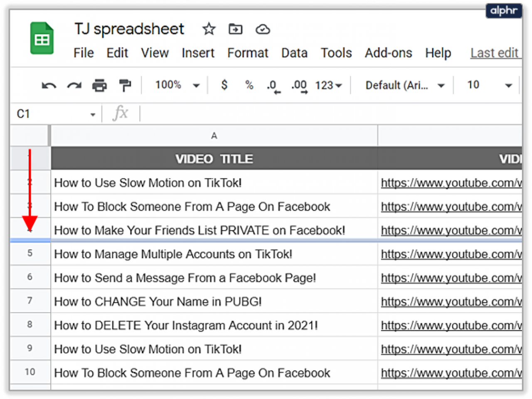The image size is (532, 399).
Task: Open the Move to folder icon
Action: pos(235,29)
